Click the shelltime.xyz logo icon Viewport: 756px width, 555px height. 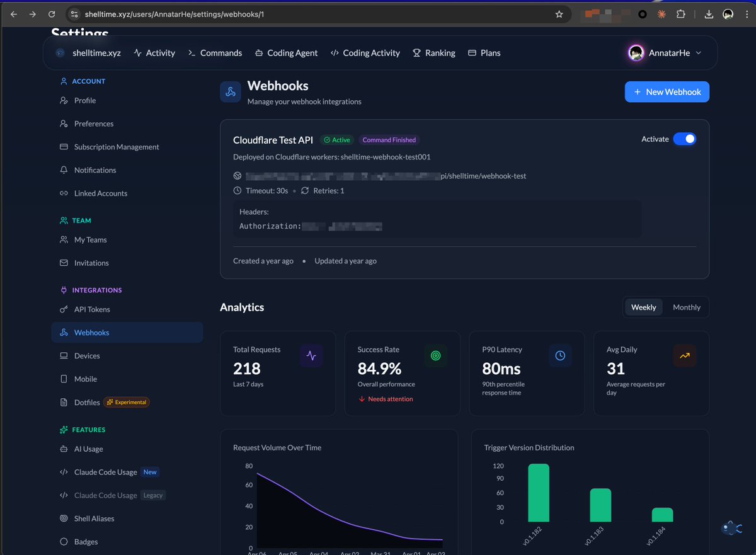pyautogui.click(x=60, y=53)
